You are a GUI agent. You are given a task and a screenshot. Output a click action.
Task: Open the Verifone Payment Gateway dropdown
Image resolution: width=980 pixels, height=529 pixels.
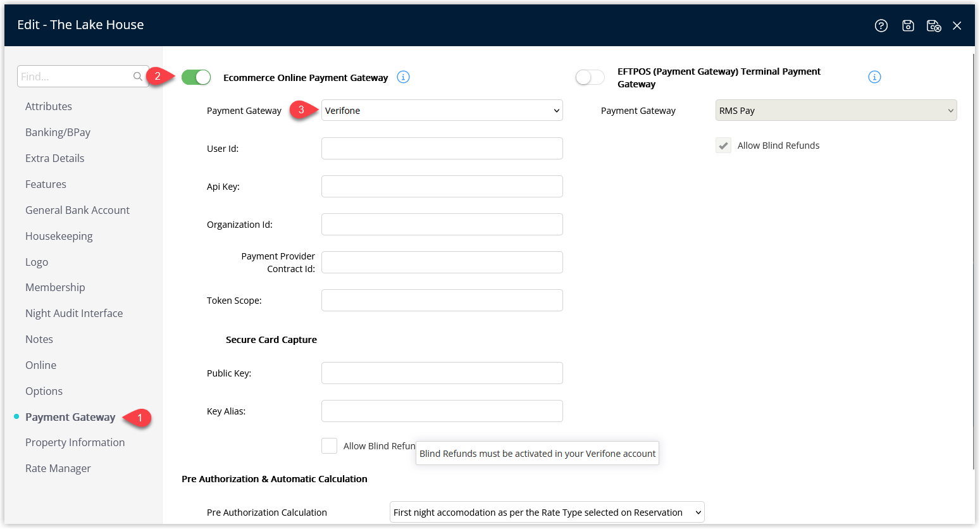point(442,110)
